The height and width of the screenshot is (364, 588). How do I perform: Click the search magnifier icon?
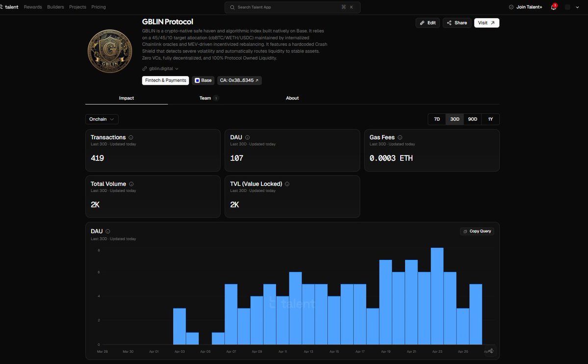pyautogui.click(x=232, y=7)
